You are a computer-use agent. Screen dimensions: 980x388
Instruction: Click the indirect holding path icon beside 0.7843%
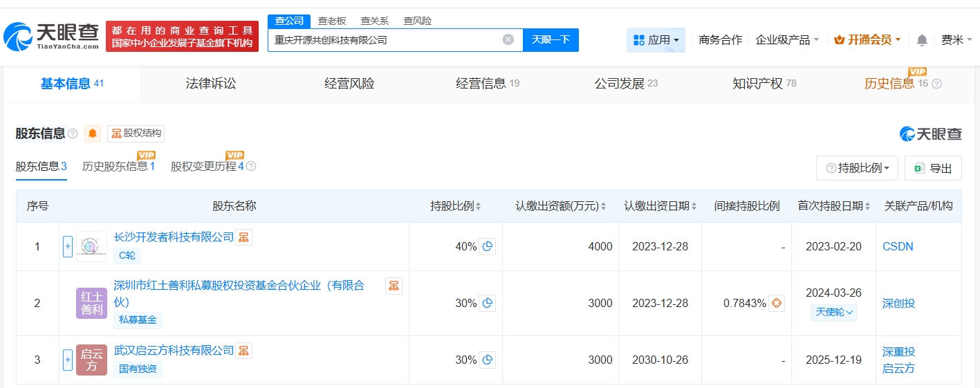(x=776, y=303)
